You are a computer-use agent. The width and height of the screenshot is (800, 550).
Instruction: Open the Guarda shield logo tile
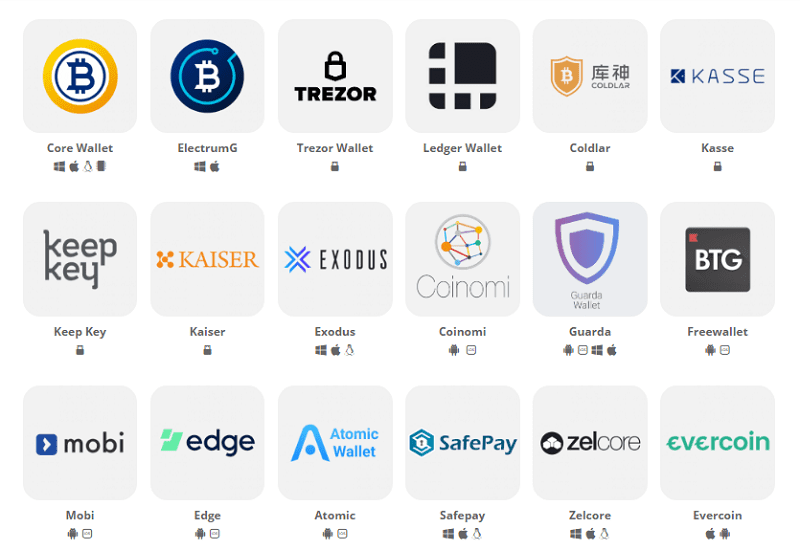pos(590,259)
